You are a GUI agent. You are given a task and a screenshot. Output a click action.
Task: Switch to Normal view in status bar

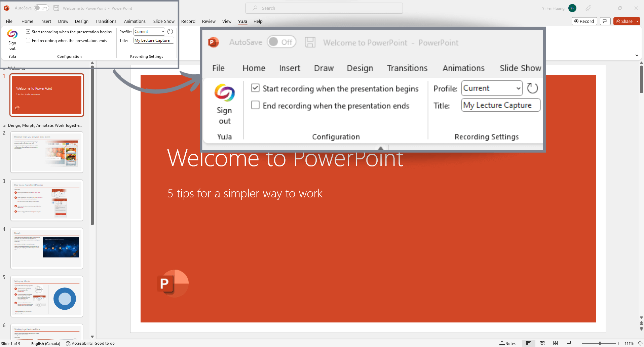(529, 343)
